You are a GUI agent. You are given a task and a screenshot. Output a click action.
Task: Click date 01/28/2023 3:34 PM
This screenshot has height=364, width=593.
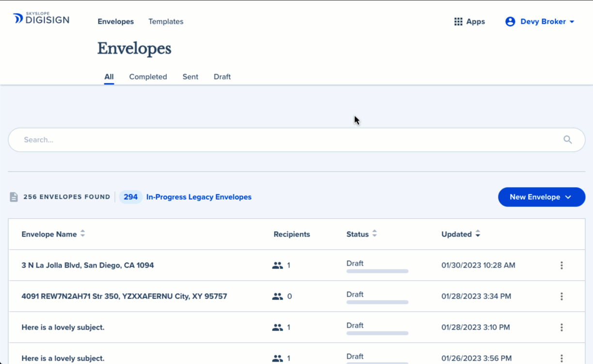tap(476, 296)
